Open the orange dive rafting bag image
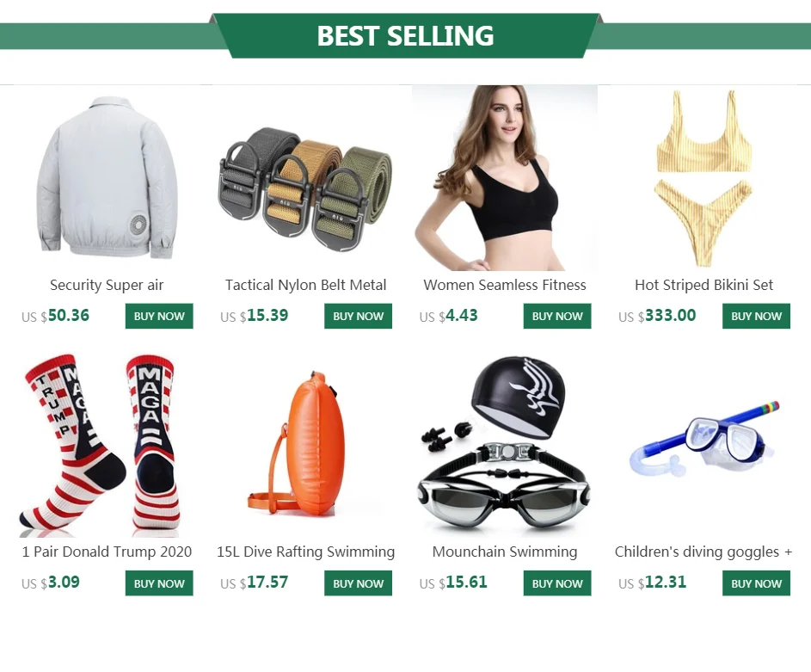Image resolution: width=811 pixels, height=672 pixels. [305, 445]
